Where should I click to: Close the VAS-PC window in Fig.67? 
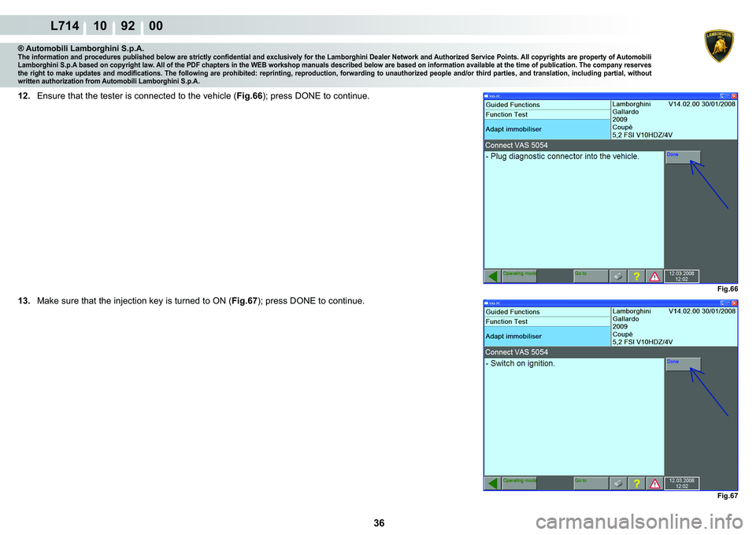pos(734,303)
